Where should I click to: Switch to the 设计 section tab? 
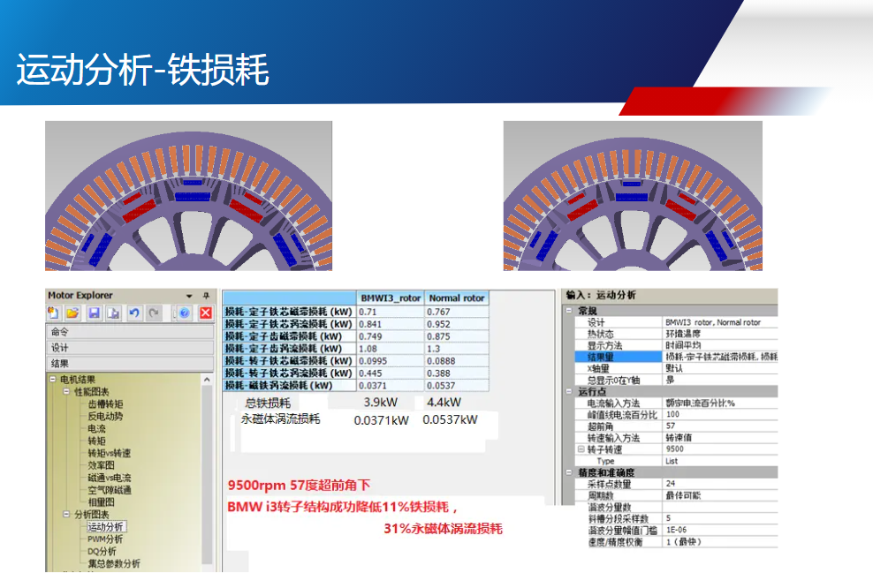(129, 348)
